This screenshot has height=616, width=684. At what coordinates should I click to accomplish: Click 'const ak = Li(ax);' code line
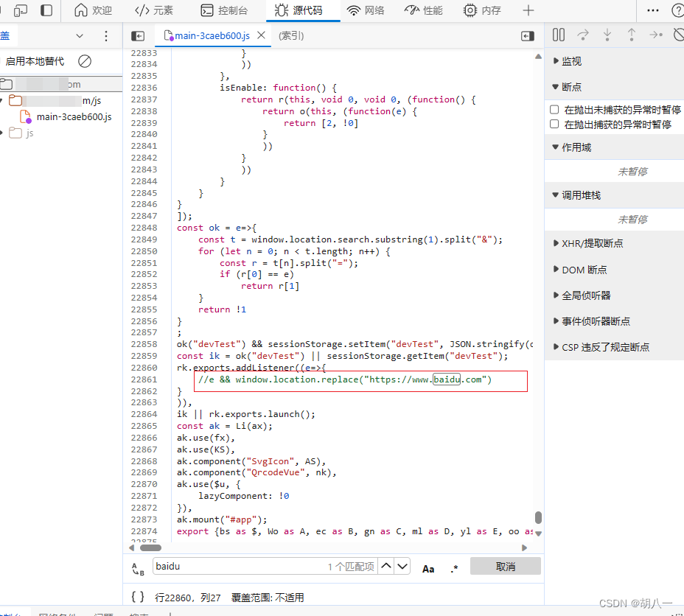pos(224,426)
